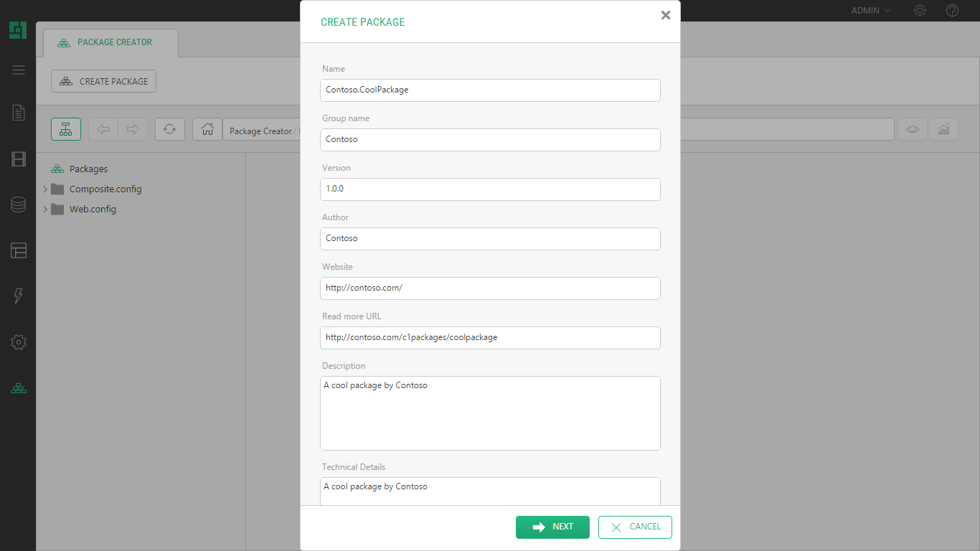Toggle the hamburger menu in sidebar
The height and width of the screenshot is (551, 980).
click(x=19, y=70)
